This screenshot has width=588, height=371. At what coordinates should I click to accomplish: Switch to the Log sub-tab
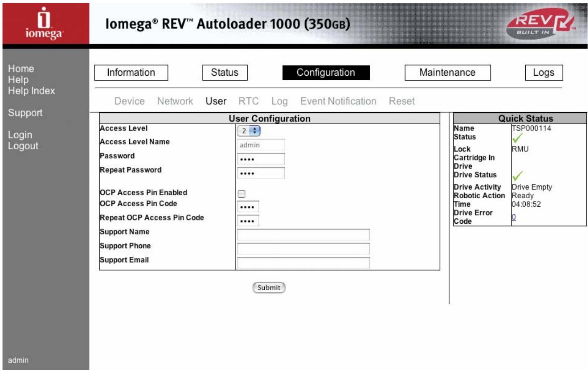(x=279, y=101)
